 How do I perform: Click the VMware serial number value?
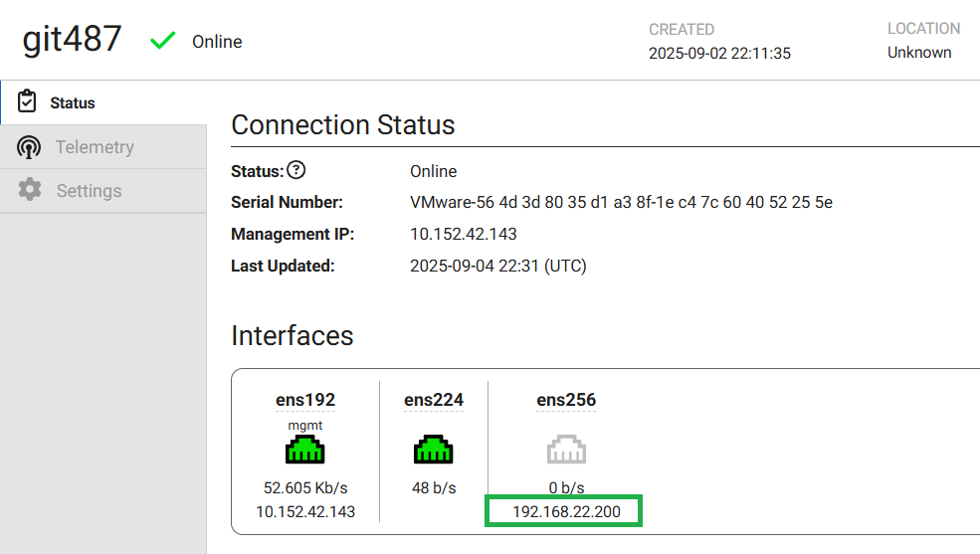pyautogui.click(x=621, y=203)
